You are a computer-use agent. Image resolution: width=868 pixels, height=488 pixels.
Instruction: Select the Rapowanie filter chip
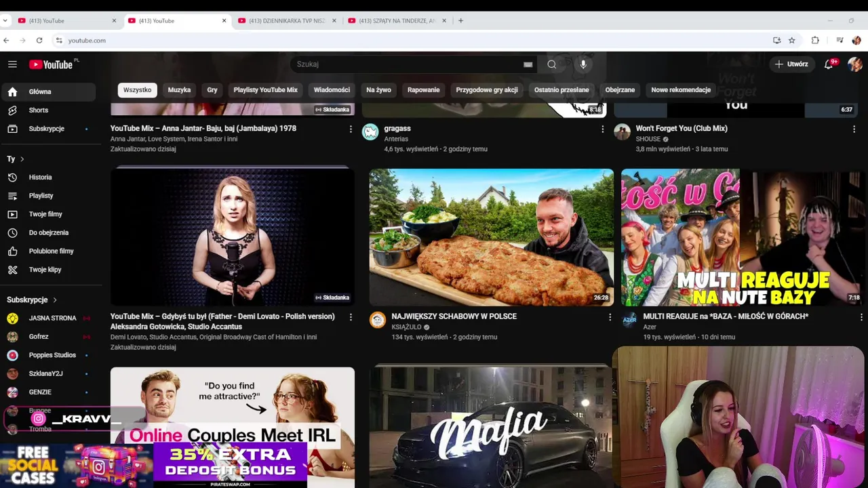423,90
